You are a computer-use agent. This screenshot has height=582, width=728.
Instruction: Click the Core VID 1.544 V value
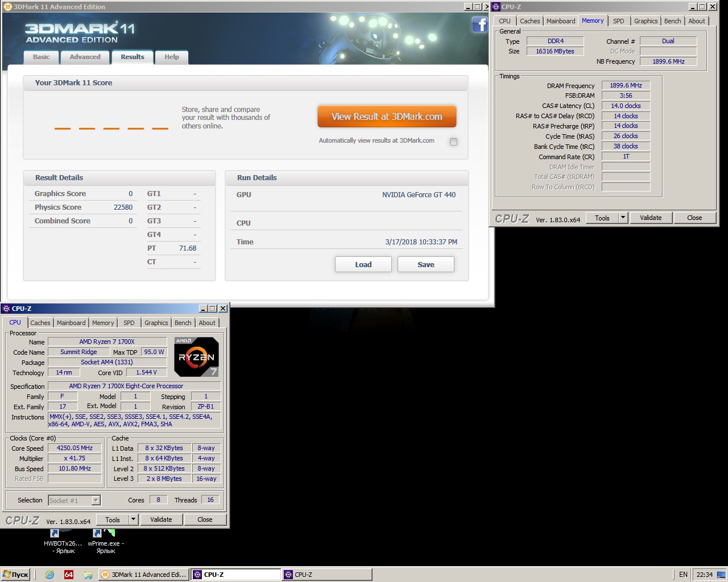(147, 372)
